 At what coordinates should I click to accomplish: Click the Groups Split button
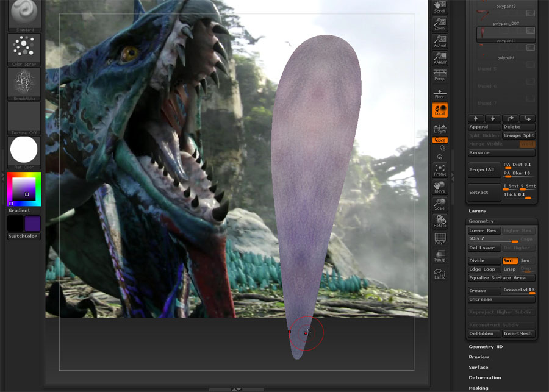pyautogui.click(x=519, y=135)
